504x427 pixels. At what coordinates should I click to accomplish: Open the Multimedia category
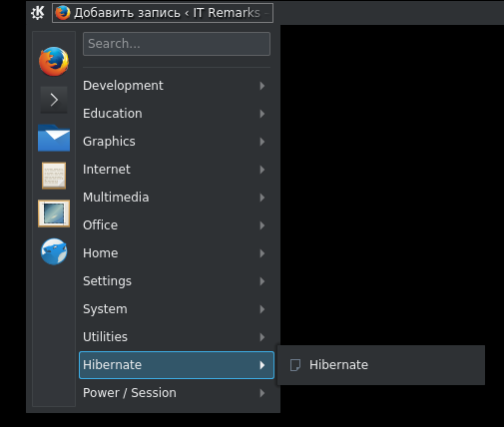177,198
